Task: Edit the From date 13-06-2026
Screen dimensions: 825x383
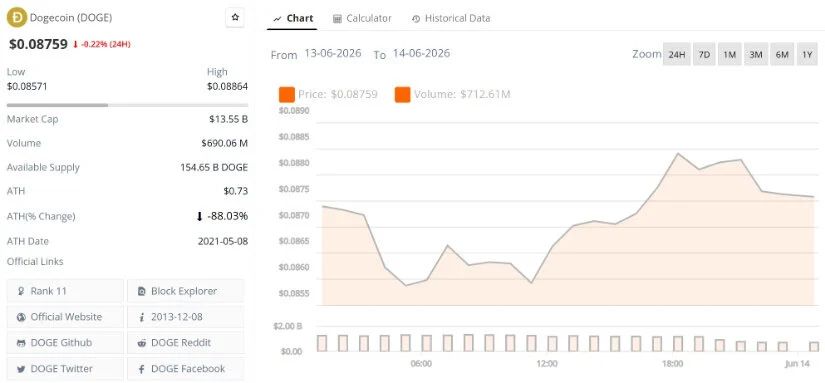Action: [333, 54]
